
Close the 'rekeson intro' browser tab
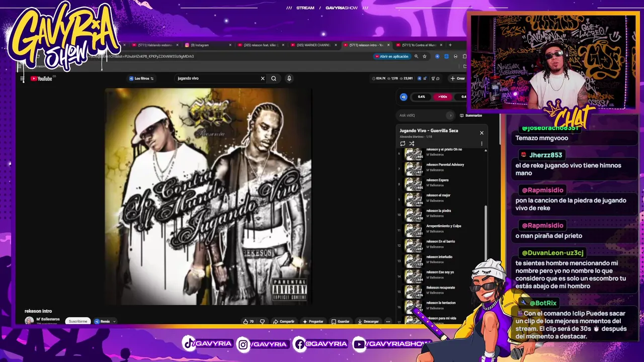388,45
